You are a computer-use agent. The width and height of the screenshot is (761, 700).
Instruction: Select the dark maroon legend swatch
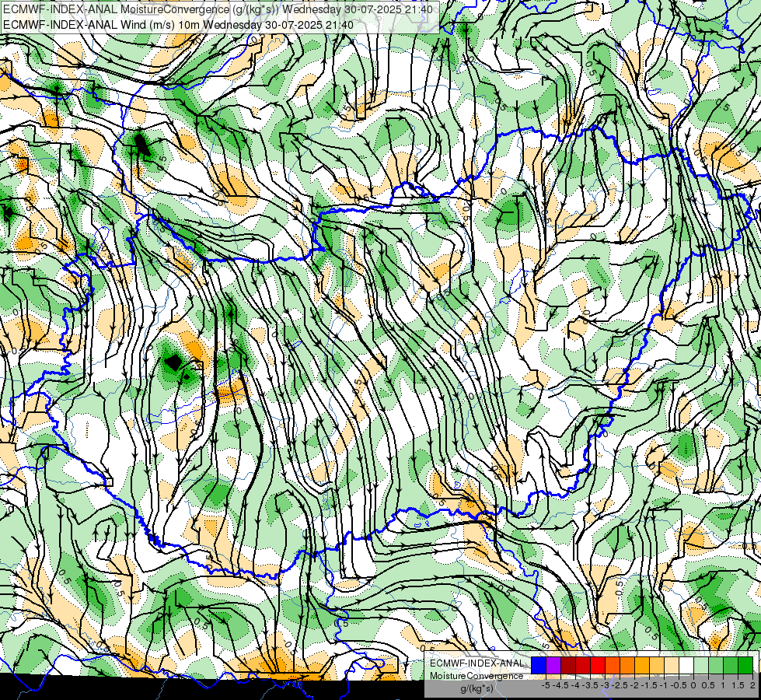point(568,665)
